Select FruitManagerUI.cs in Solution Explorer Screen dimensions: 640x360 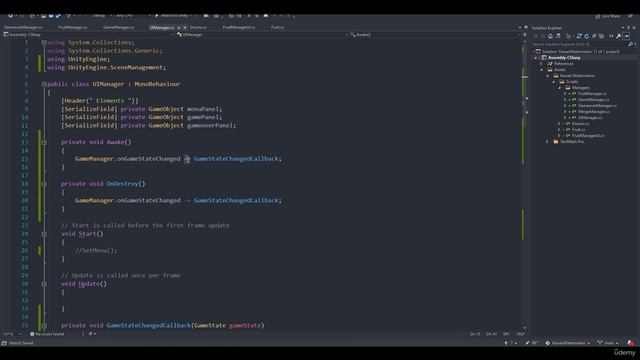pos(588,136)
